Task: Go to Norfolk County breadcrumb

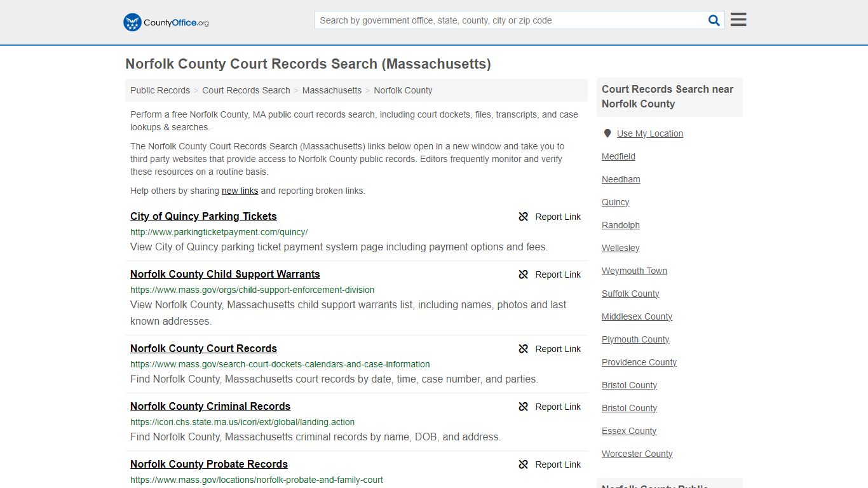Action: tap(403, 90)
